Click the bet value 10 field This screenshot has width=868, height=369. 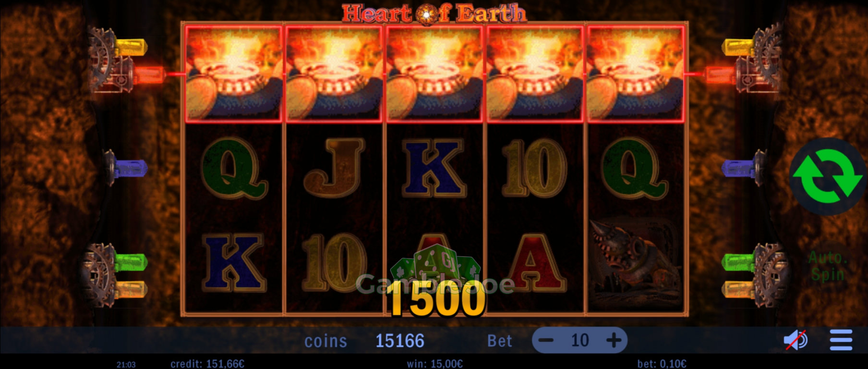point(580,341)
